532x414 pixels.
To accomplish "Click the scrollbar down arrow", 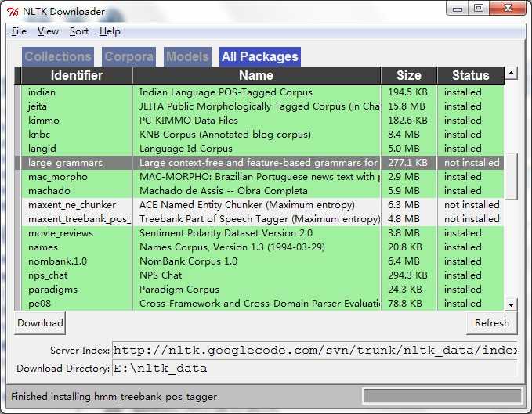I will [511, 304].
